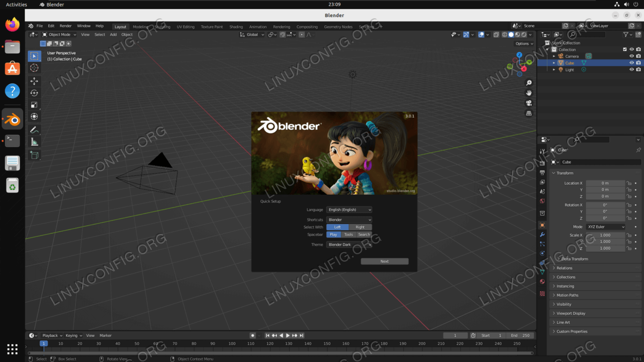Select the Cursor tool

coord(34,68)
